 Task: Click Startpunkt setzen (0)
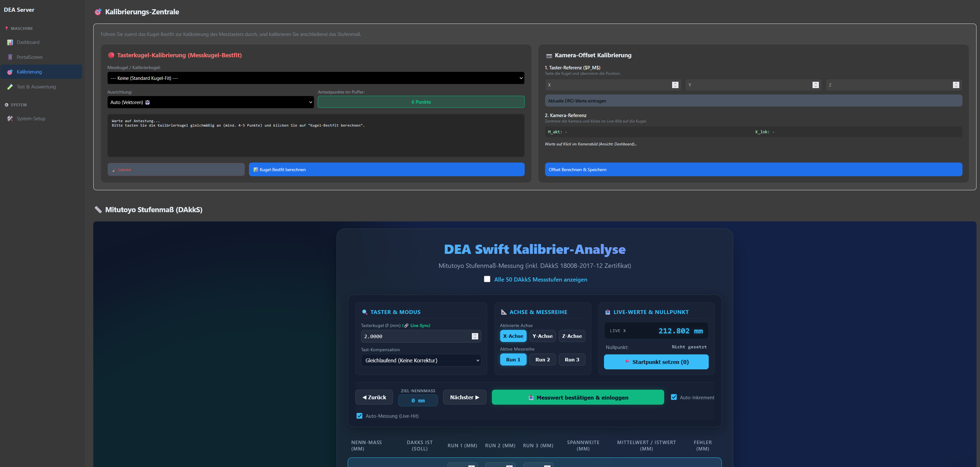656,362
